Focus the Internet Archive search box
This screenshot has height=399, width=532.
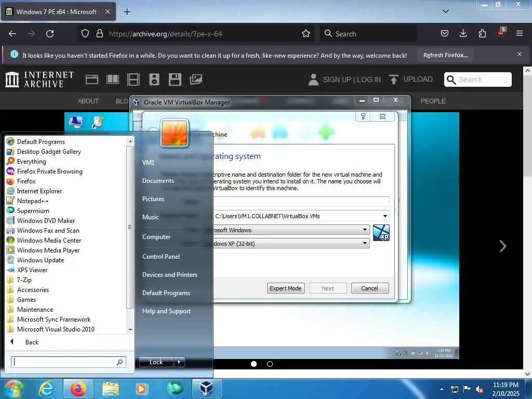pyautogui.click(x=478, y=79)
